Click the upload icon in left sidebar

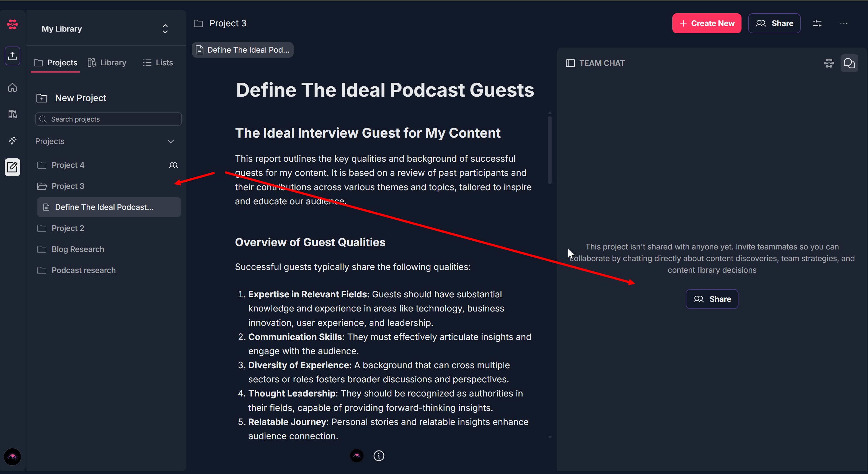point(12,56)
